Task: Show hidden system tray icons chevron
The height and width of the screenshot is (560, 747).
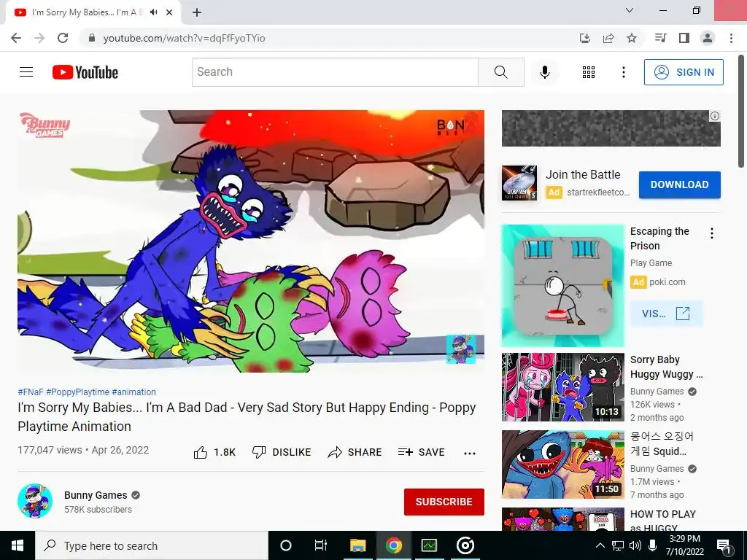Action: pos(600,545)
